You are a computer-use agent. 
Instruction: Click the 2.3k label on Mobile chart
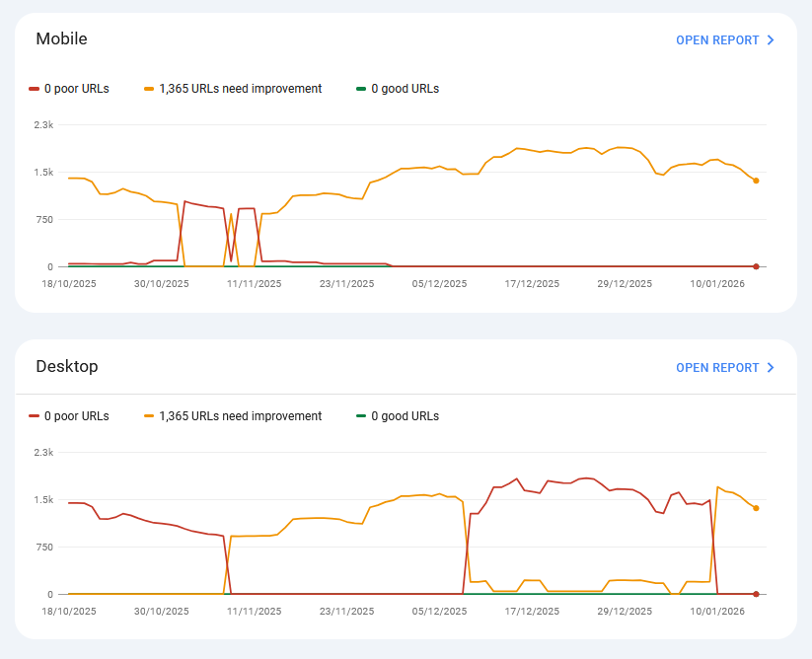click(x=44, y=124)
